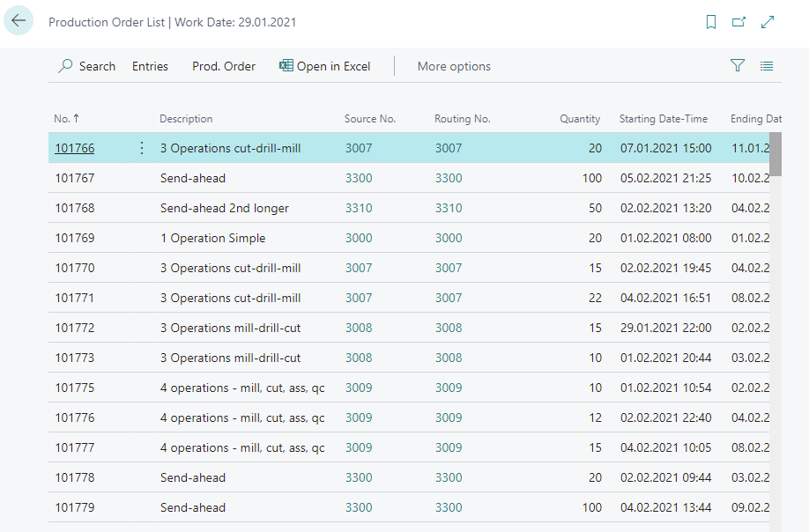This screenshot has width=809, height=532.
Task: Open Description column header menu
Action: pyautogui.click(x=186, y=119)
